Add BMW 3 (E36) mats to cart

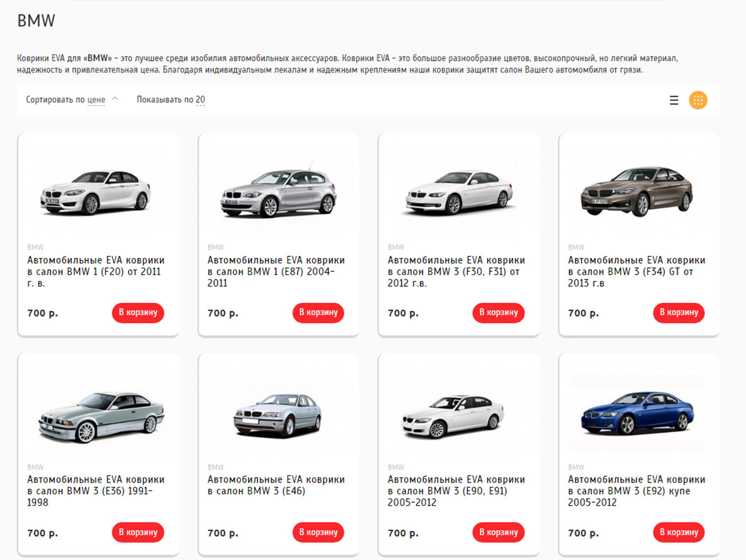point(137,532)
